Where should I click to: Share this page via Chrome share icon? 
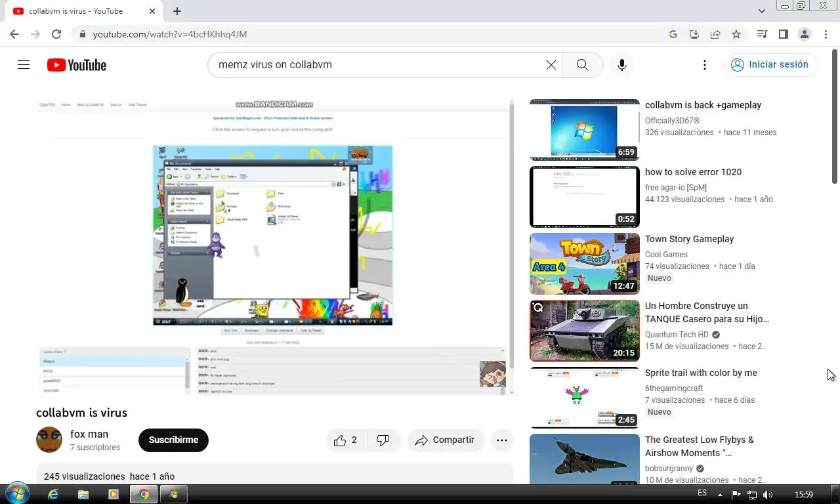(x=715, y=34)
